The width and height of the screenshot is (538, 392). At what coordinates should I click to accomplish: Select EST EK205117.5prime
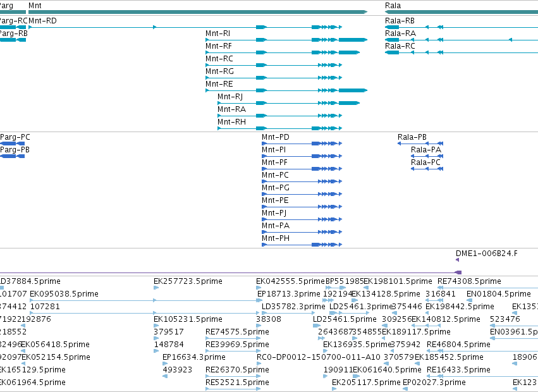pyautogui.click(x=366, y=383)
